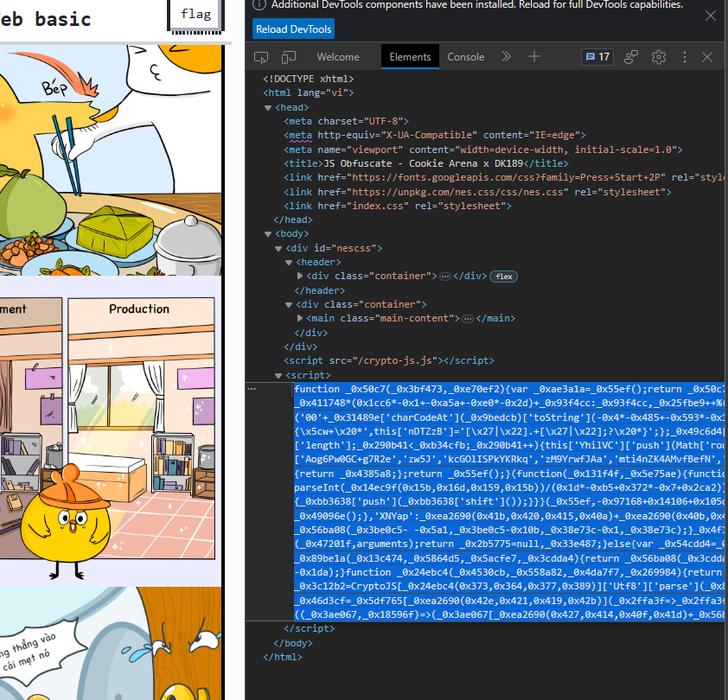Add a new DevTools tool tab

pos(534,57)
